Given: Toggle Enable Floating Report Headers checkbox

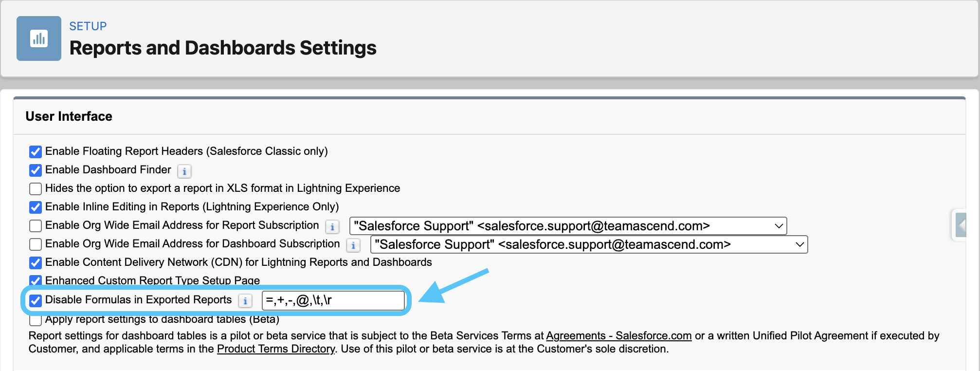Looking at the screenshot, I should [36, 152].
